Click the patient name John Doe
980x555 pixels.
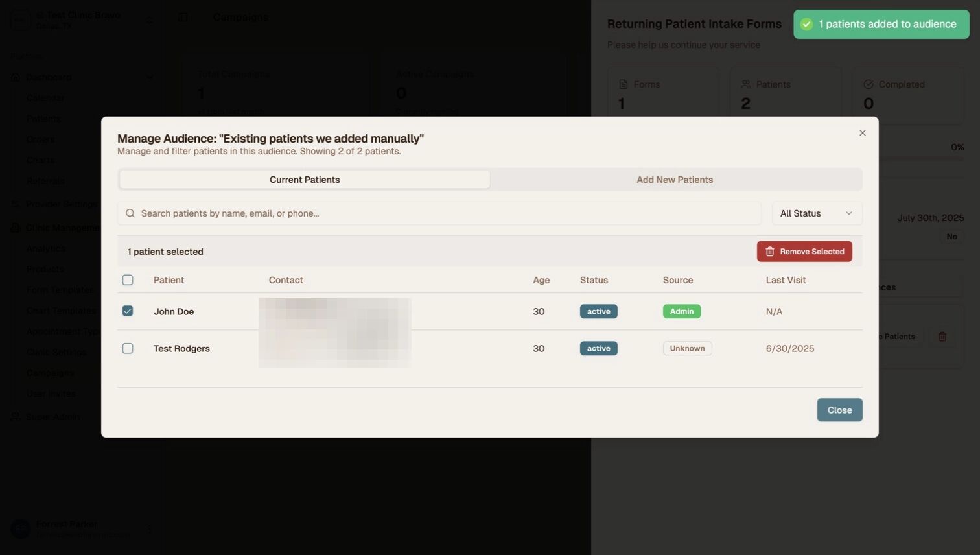point(174,311)
